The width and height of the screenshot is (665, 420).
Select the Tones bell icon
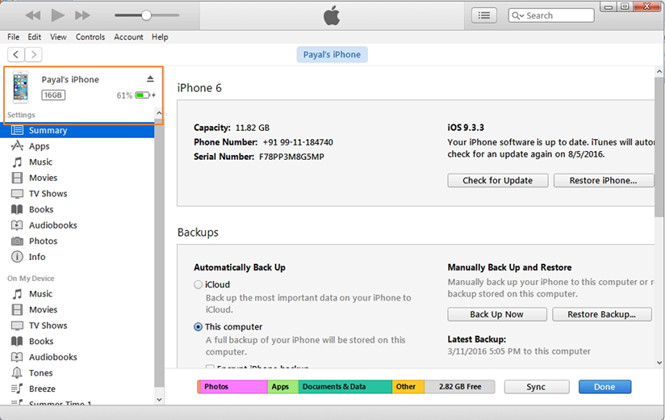[17, 373]
